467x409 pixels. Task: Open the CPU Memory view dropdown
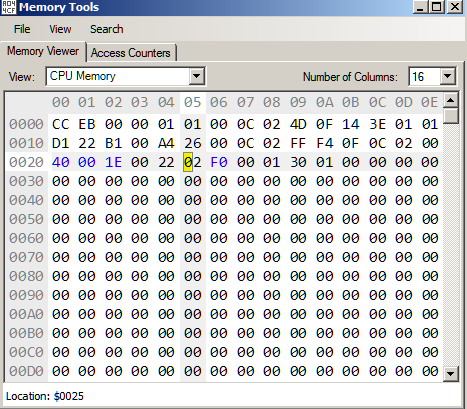click(125, 76)
